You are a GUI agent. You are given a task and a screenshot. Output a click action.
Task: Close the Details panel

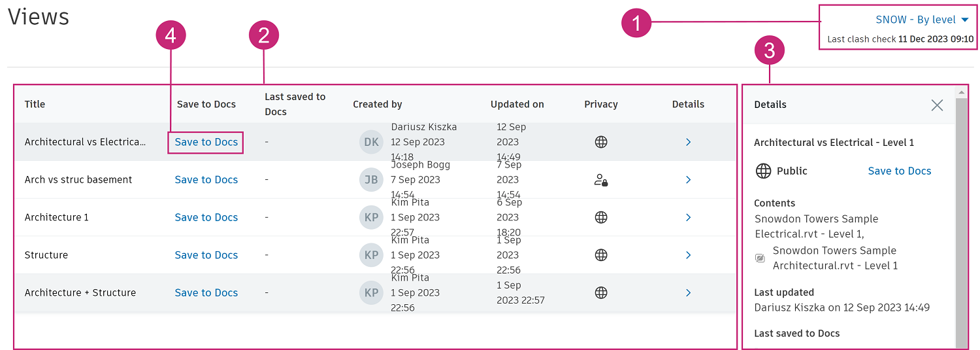tap(937, 105)
